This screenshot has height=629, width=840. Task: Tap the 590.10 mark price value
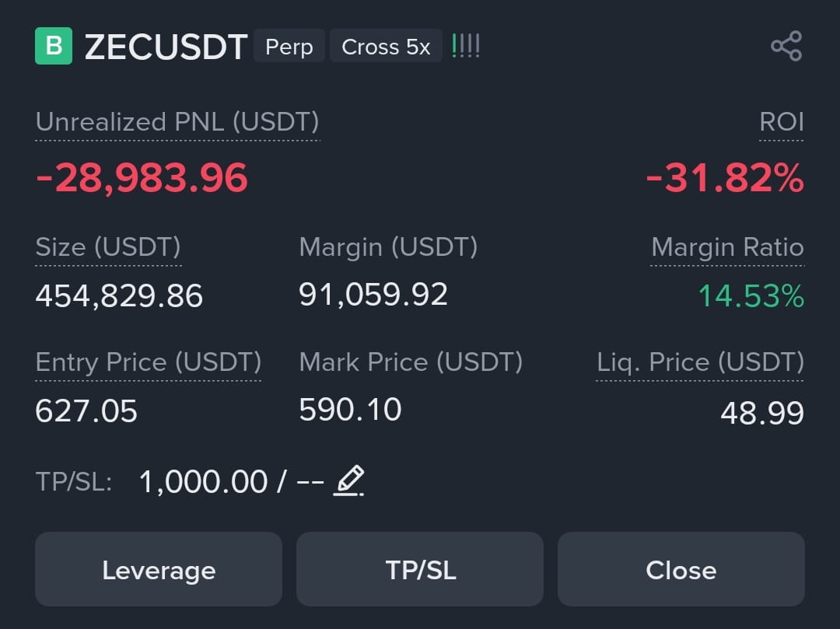[x=350, y=410]
